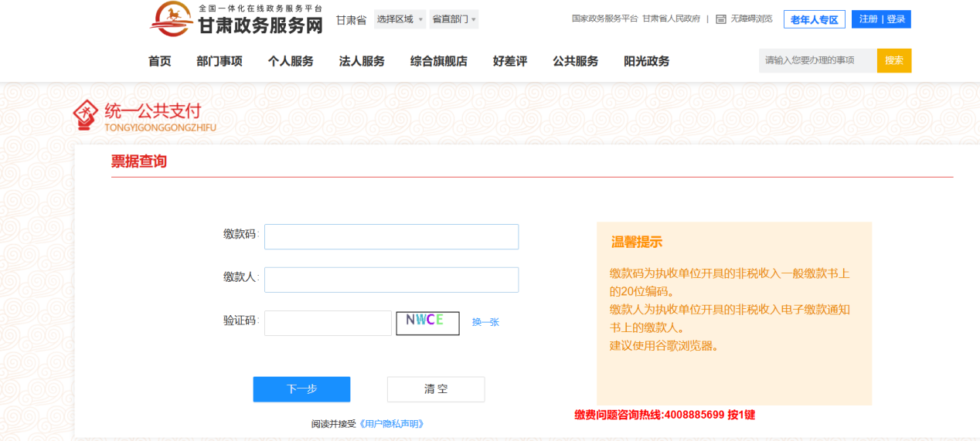Open the 老年人专区 seniors zone button
The width and height of the screenshot is (980, 441).
click(x=814, y=20)
